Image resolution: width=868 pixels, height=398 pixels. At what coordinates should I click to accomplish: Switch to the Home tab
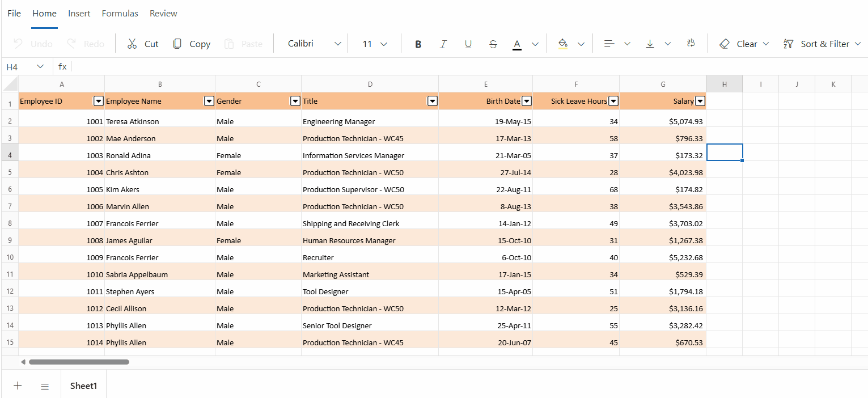click(44, 13)
